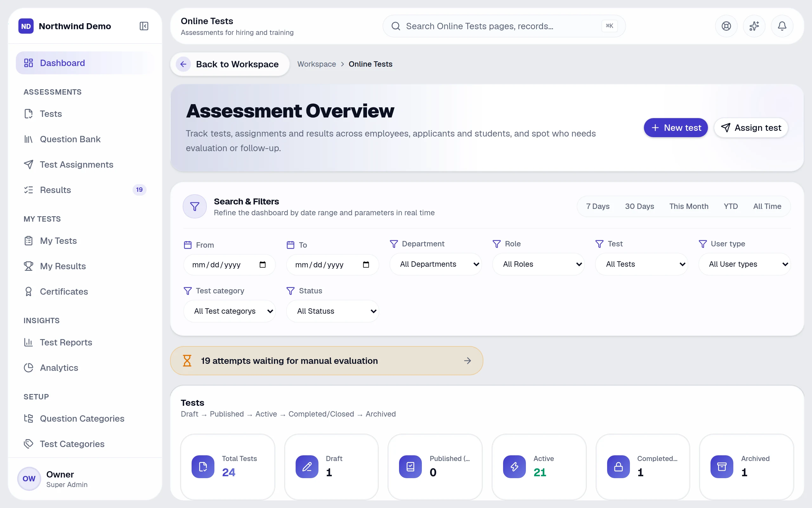
Task: Open the All Roles dropdown
Action: pyautogui.click(x=538, y=264)
